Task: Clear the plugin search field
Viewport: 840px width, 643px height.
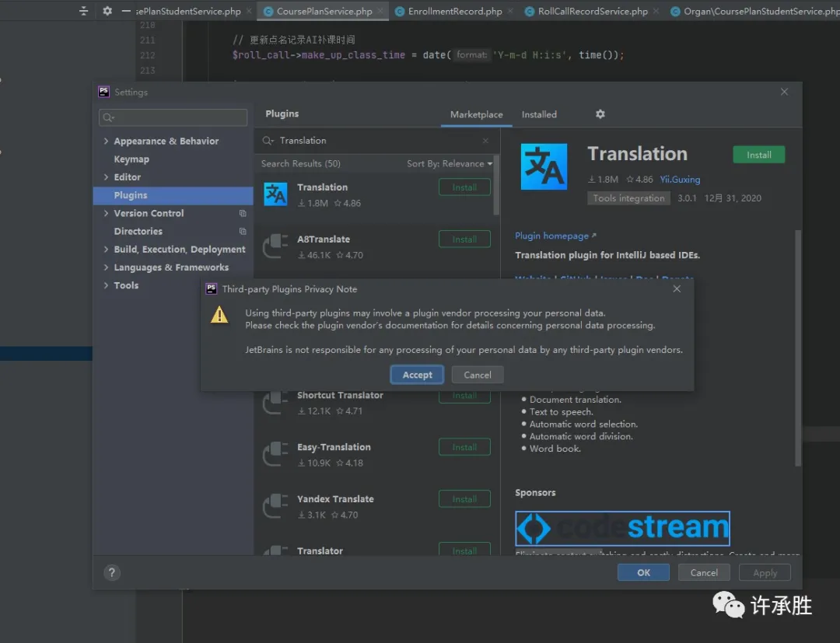Action: point(485,141)
